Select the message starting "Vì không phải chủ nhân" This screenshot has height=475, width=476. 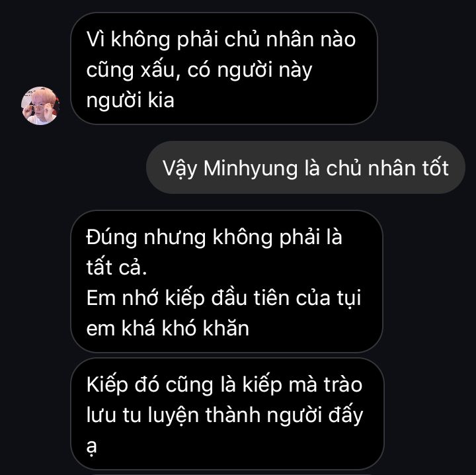click(224, 69)
